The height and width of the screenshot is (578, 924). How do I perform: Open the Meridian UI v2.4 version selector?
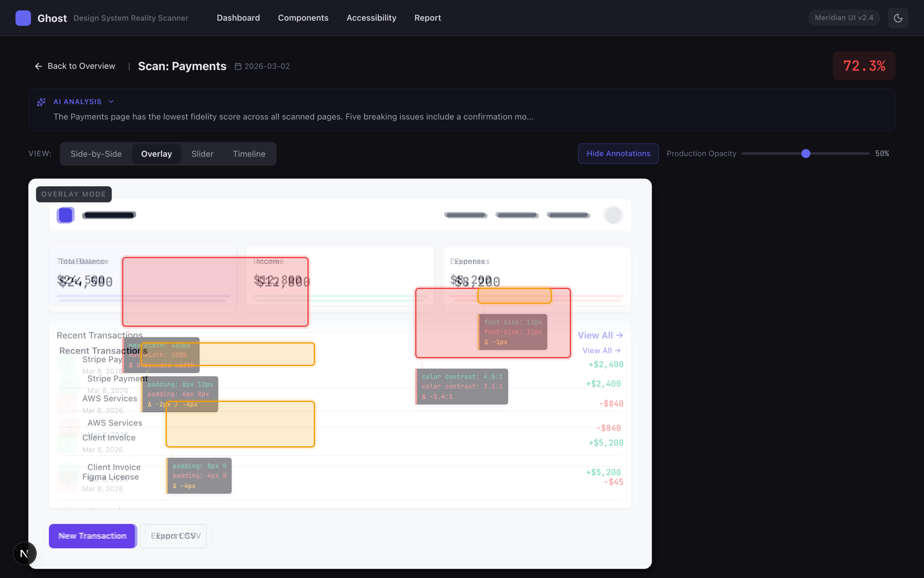844,18
